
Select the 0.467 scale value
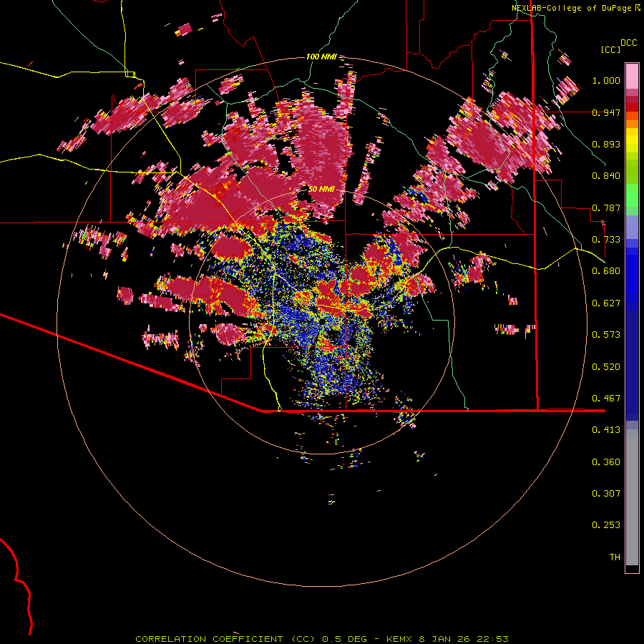606,399
